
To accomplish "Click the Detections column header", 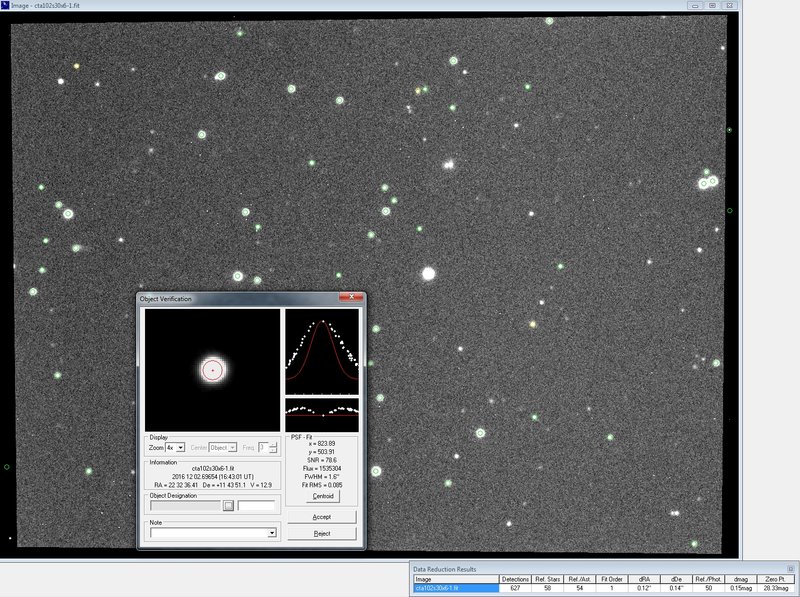I will pos(515,579).
